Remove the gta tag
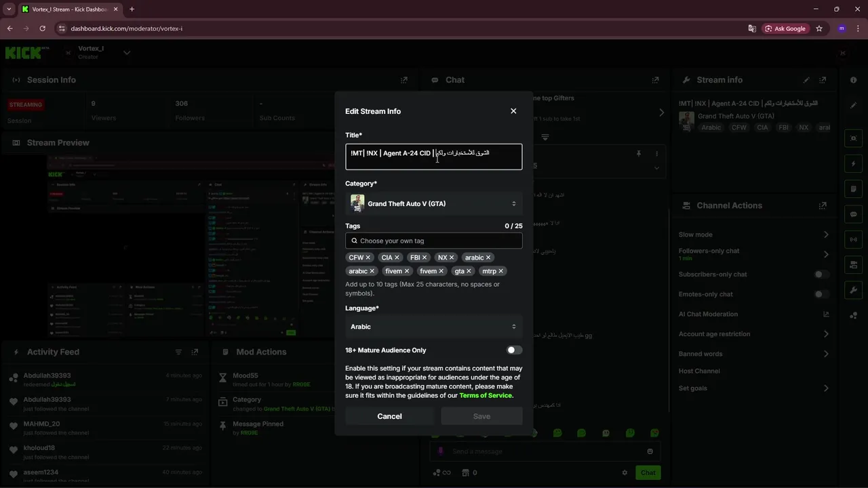The height and width of the screenshot is (488, 868). pos(469,271)
